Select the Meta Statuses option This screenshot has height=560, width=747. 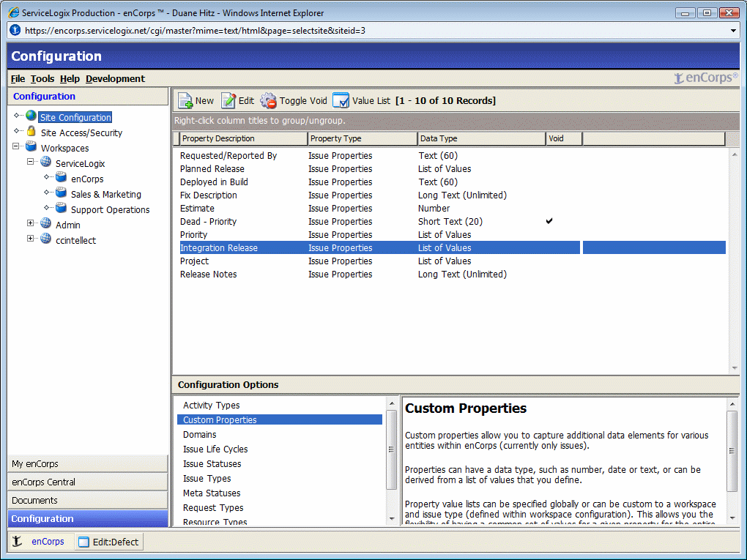tap(280, 493)
